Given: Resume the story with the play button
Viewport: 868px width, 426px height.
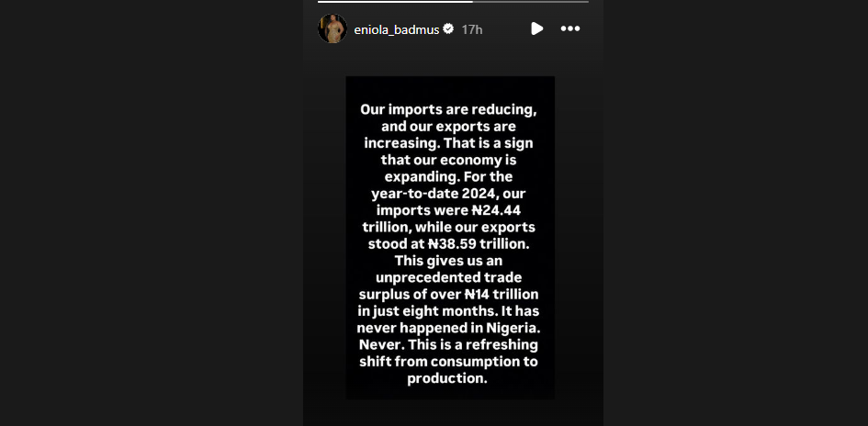Looking at the screenshot, I should (536, 28).
